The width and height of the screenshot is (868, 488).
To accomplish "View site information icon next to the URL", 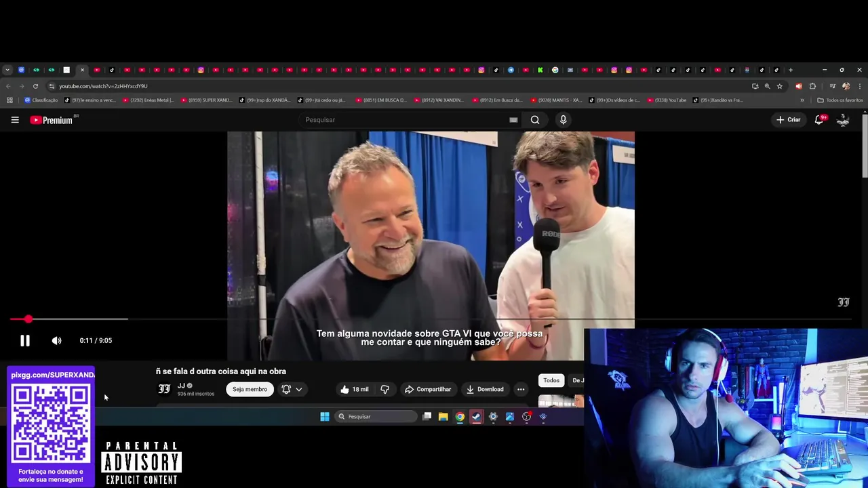I will 52,86.
